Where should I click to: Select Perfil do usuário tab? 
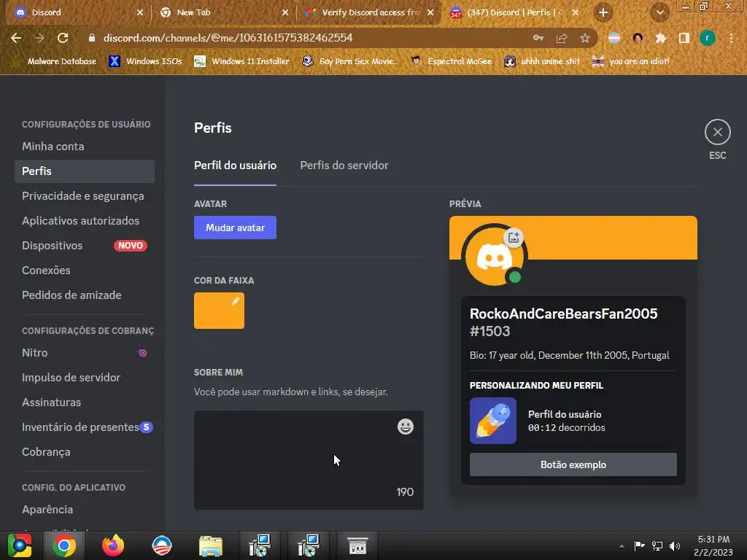pyautogui.click(x=235, y=166)
